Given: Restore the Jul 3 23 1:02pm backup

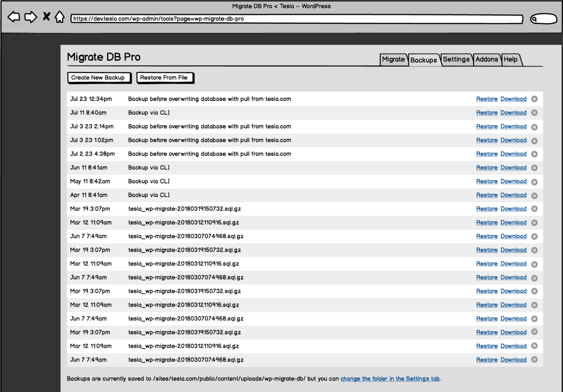Looking at the screenshot, I should tap(487, 140).
